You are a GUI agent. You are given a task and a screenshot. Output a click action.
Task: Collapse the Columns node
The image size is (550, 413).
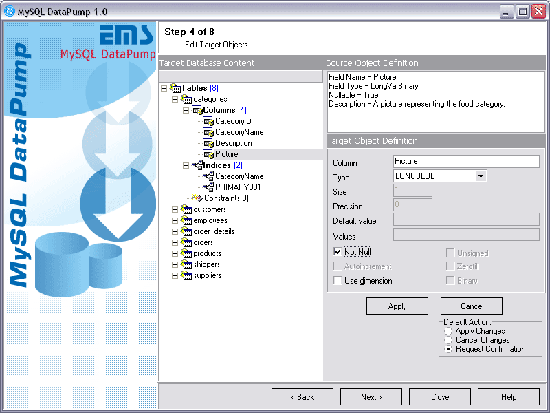tap(186, 111)
